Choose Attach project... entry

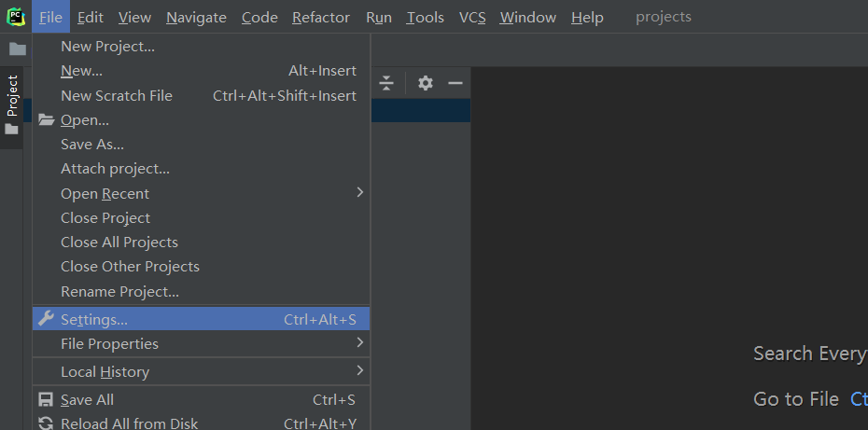pyautogui.click(x=201, y=168)
